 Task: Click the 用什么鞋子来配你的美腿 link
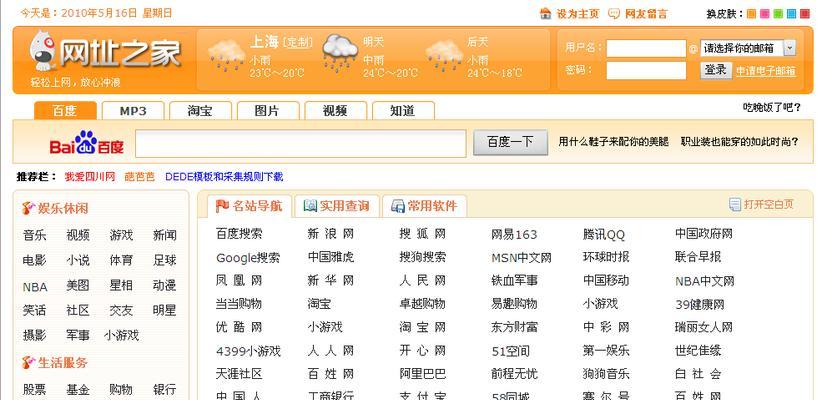[x=613, y=142]
